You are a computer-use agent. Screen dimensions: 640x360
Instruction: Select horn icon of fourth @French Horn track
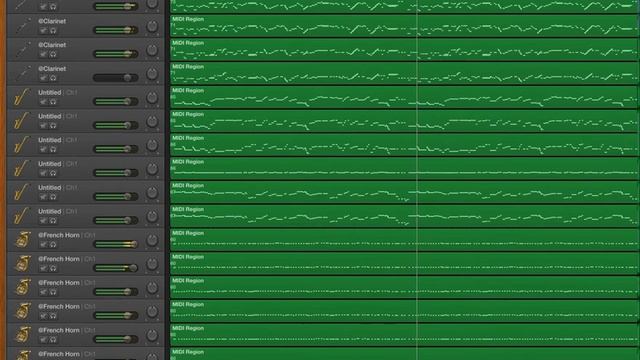23,311
